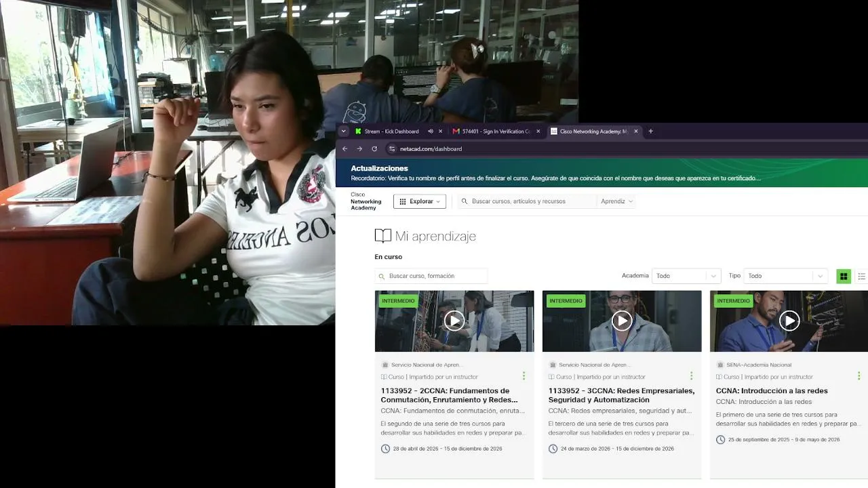Click date range 28 de abril de 2026
Screen dimensions: 868x488
coord(448,449)
